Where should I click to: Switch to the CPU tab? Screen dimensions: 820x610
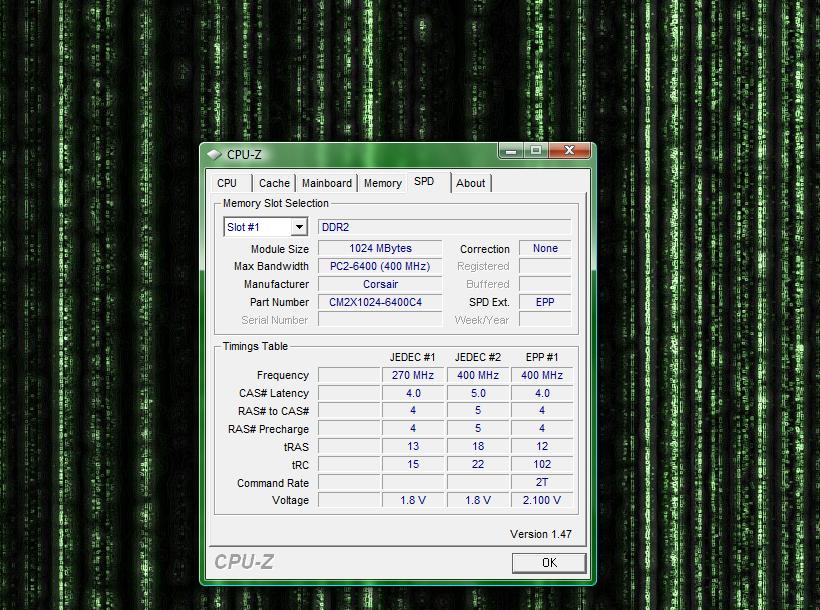coord(227,183)
